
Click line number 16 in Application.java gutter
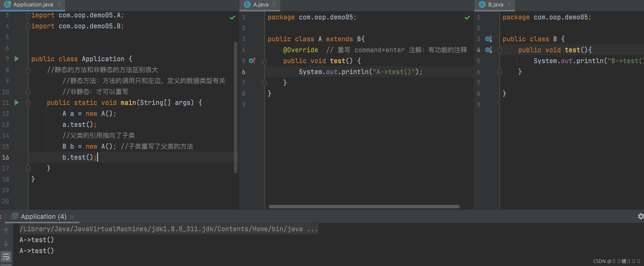[x=5, y=157]
